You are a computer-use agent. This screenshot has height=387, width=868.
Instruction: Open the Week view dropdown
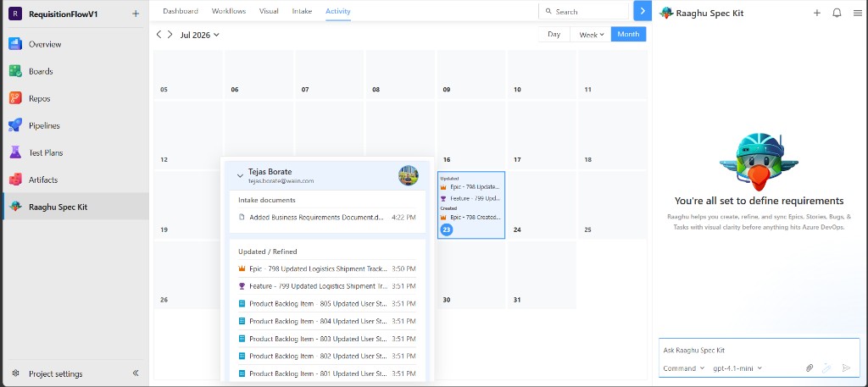click(x=591, y=34)
